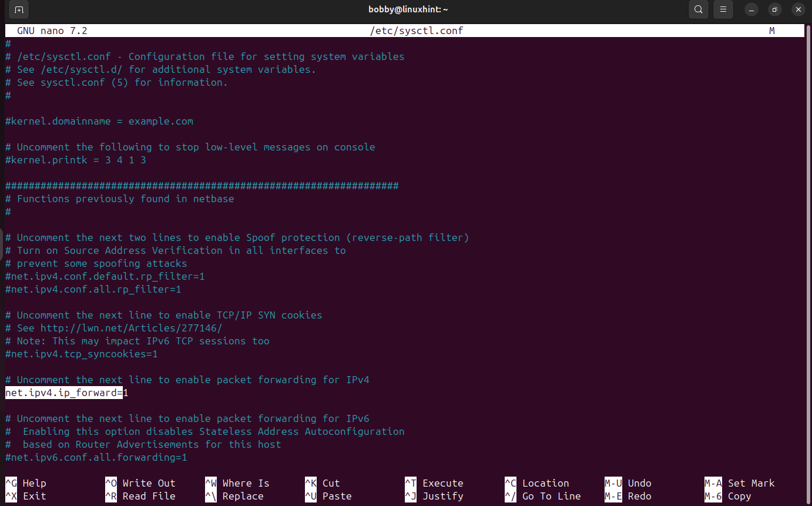Image resolution: width=812 pixels, height=506 pixels.
Task: Click the M-6 Copy shortcut
Action: 728,496
